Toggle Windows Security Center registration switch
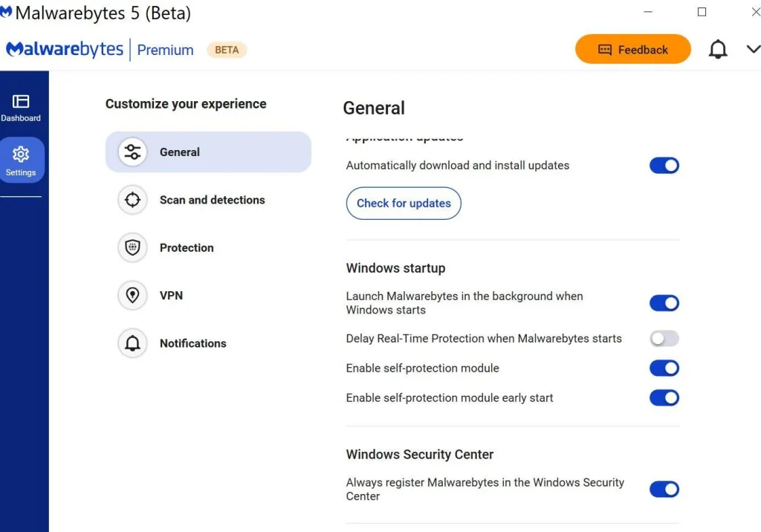 pos(664,490)
